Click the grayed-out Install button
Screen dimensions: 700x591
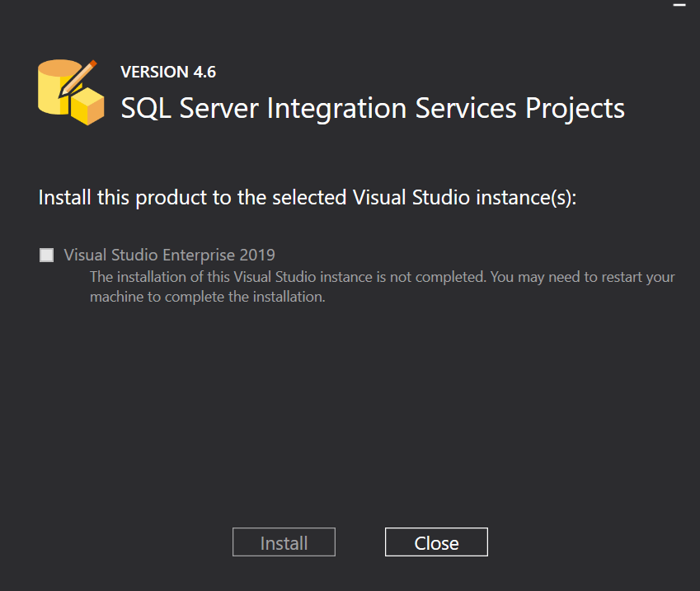pos(284,542)
